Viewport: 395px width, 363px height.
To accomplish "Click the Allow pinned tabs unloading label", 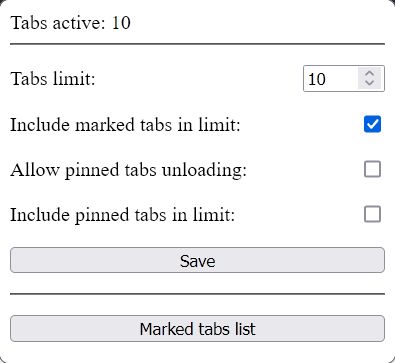I will tap(128, 170).
